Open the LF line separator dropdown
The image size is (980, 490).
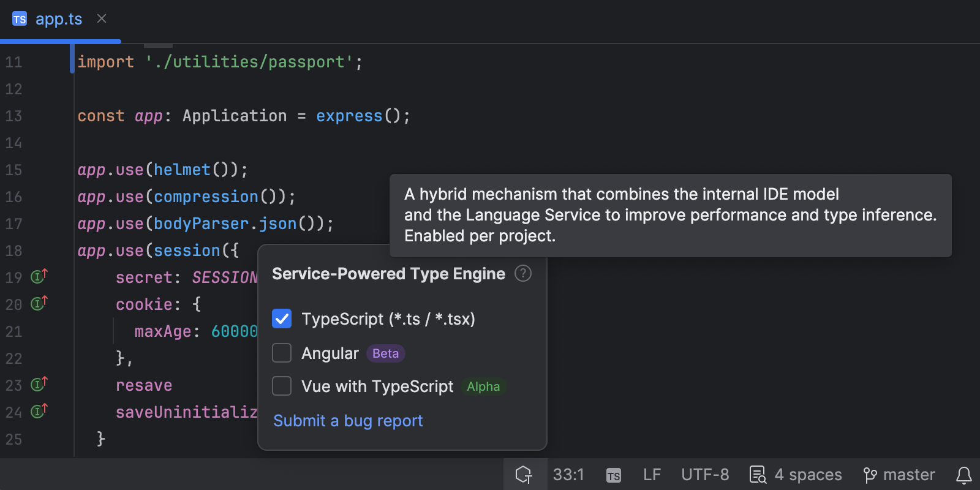(652, 475)
